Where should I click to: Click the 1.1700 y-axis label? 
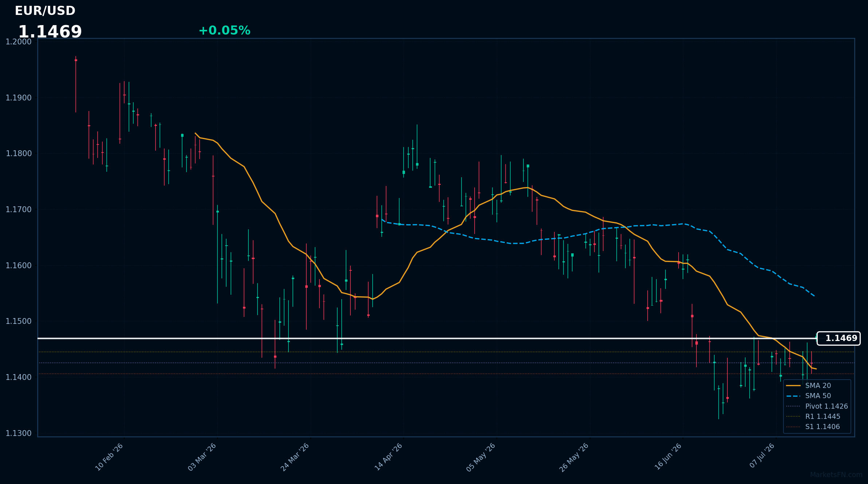point(19,210)
